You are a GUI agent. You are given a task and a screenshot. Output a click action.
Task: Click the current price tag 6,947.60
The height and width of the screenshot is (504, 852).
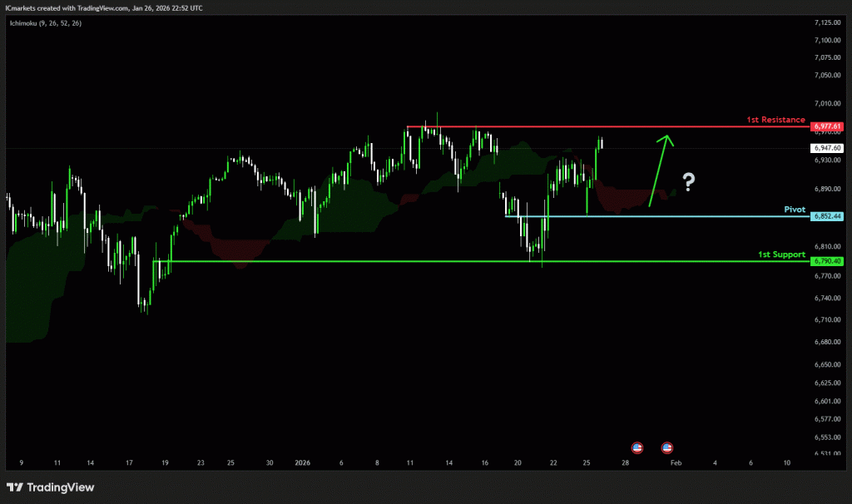[826, 148]
